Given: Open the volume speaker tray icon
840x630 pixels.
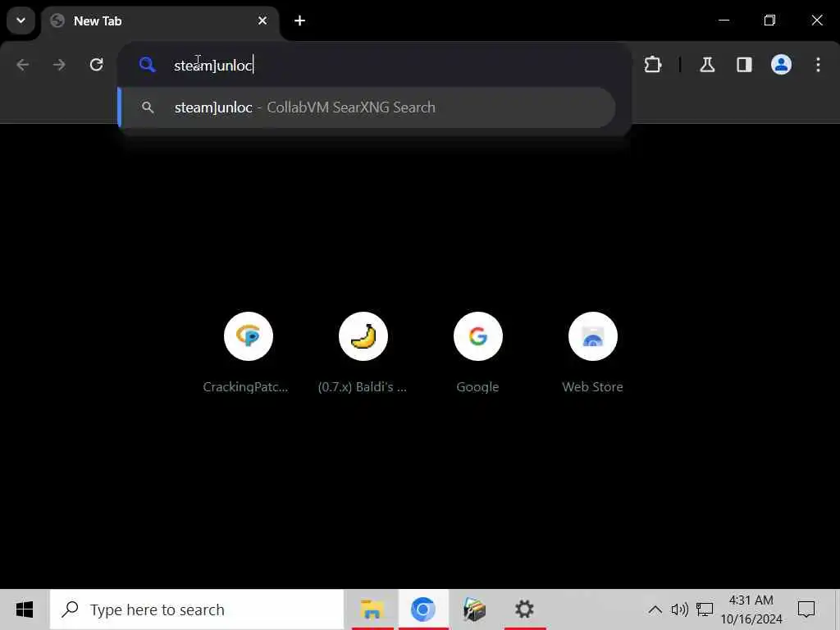Looking at the screenshot, I should [679, 609].
